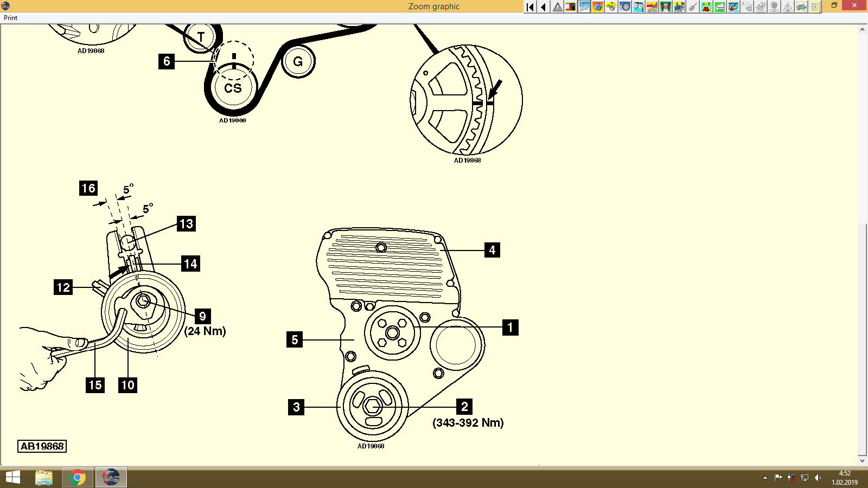
Task: Open the tyre specifications icon
Action: point(624,7)
